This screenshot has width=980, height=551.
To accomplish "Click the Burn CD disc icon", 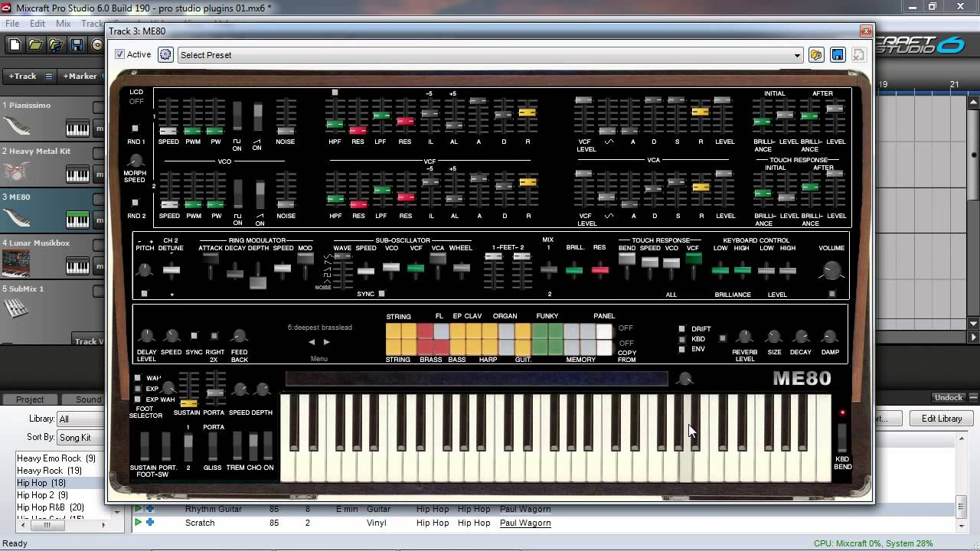I will click(x=98, y=45).
